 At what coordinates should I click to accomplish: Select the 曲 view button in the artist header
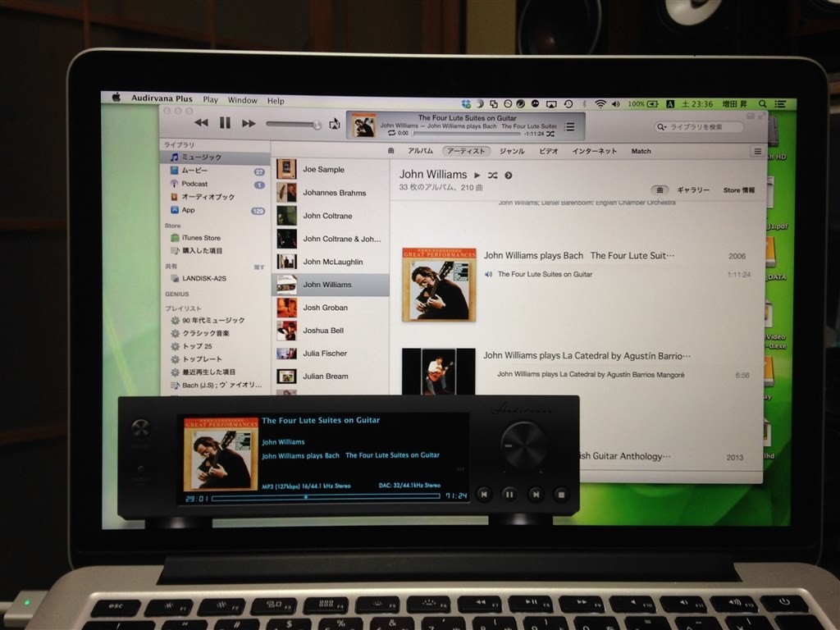660,190
